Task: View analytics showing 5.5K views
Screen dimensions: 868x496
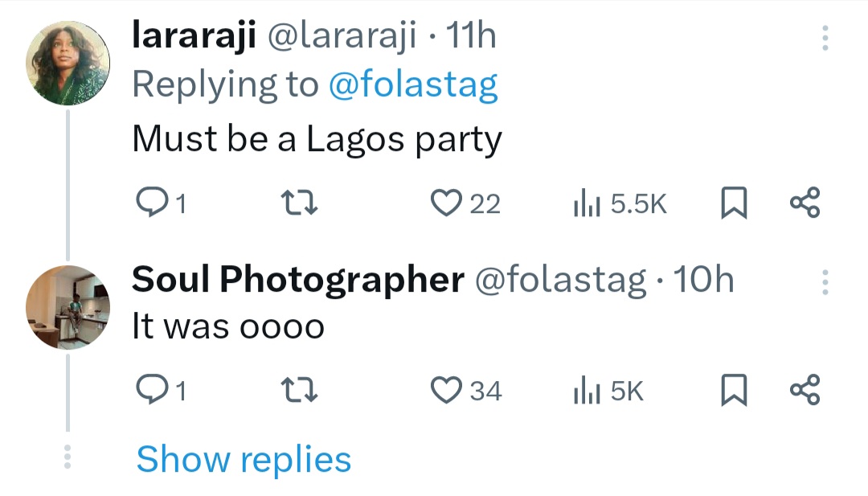Action: [x=619, y=203]
